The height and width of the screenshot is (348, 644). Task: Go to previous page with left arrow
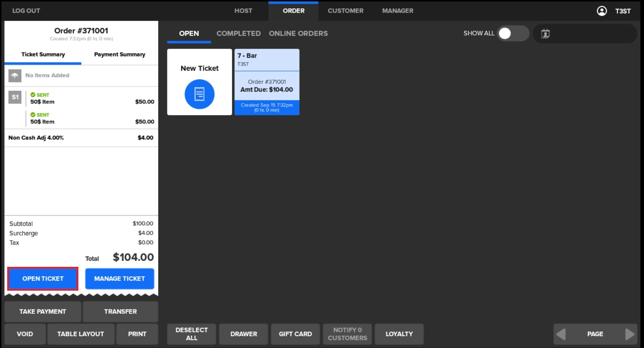561,334
